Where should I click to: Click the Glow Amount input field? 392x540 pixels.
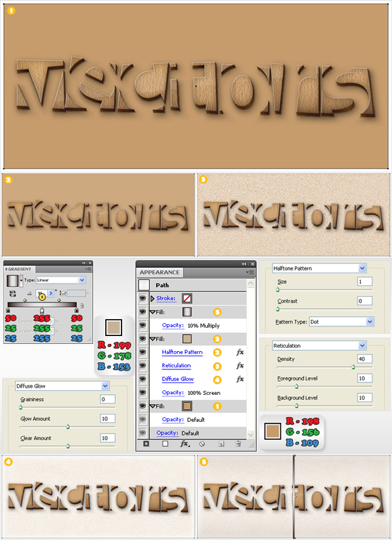pos(107,418)
